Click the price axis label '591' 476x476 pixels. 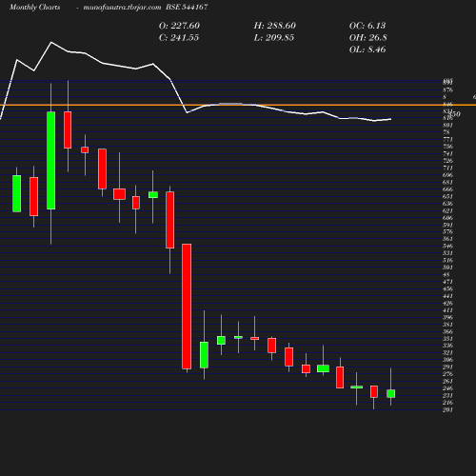pyautogui.click(x=447, y=225)
